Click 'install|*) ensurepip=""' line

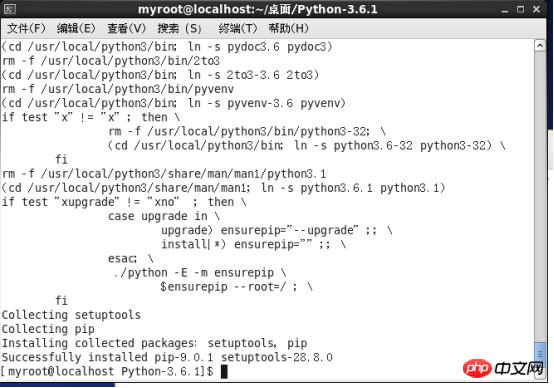(254, 245)
